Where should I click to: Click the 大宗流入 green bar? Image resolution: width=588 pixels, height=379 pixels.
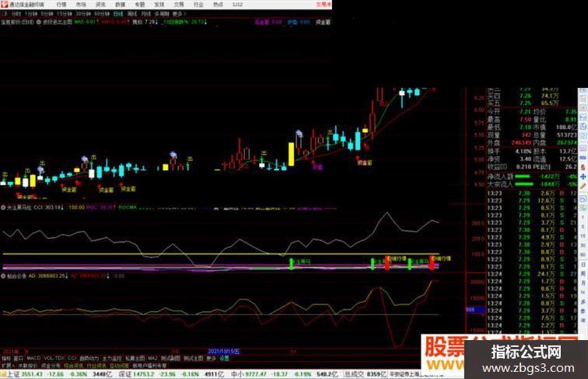click(x=524, y=184)
